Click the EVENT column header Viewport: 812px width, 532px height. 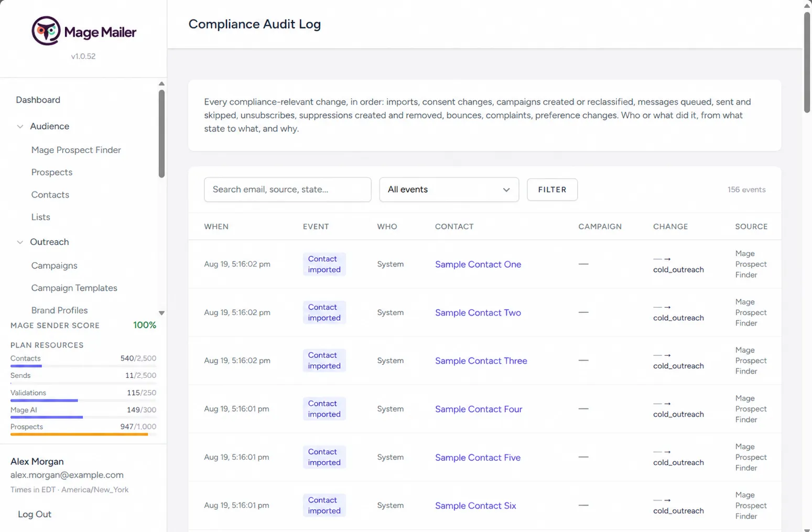(x=316, y=227)
